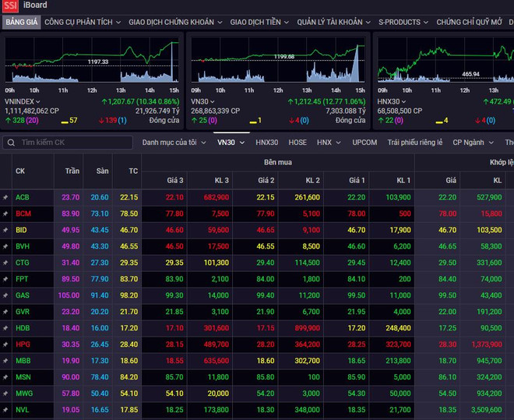
Task: Pin the NVL stock row
Action: click(5, 410)
